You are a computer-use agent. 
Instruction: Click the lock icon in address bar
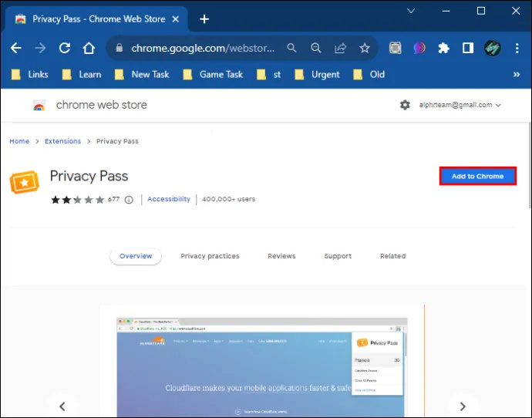pyautogui.click(x=119, y=48)
